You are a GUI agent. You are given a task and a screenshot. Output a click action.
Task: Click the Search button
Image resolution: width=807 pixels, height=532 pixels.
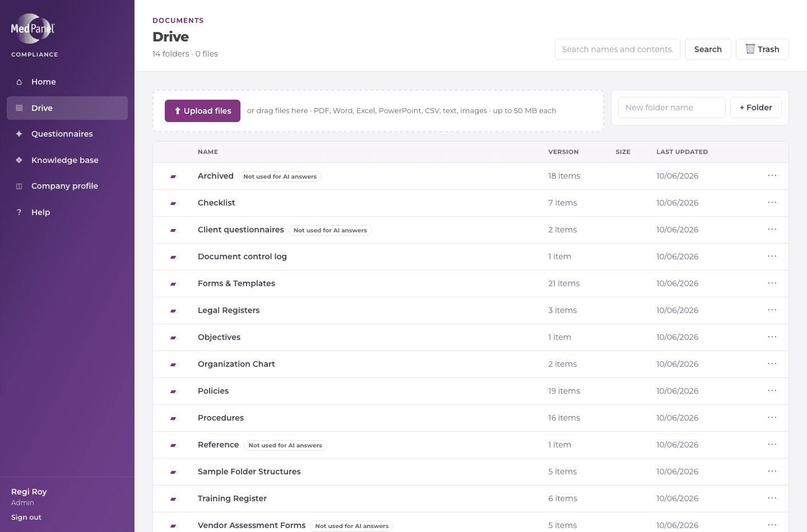(x=708, y=49)
